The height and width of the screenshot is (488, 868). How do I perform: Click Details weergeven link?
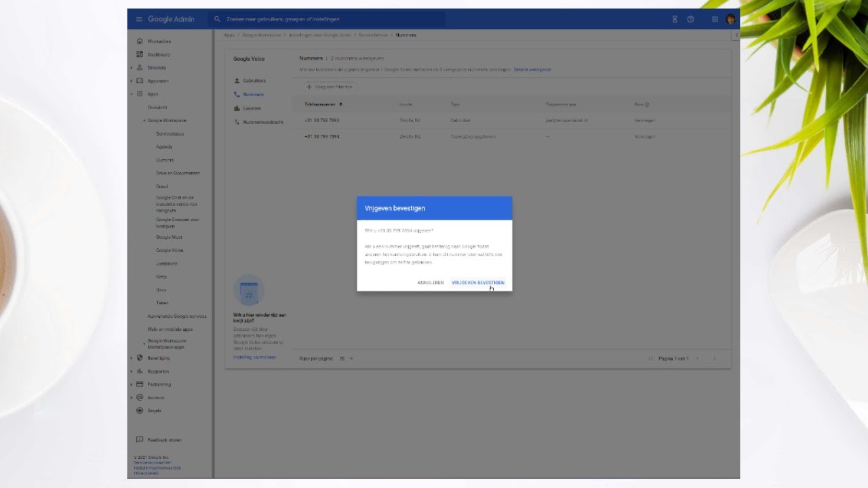(532, 70)
